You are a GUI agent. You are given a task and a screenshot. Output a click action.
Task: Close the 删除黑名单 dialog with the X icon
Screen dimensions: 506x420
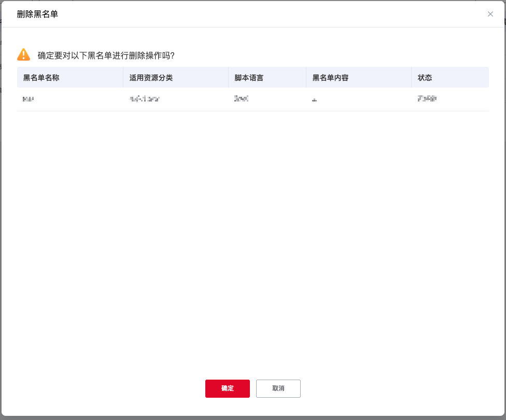pyautogui.click(x=490, y=14)
